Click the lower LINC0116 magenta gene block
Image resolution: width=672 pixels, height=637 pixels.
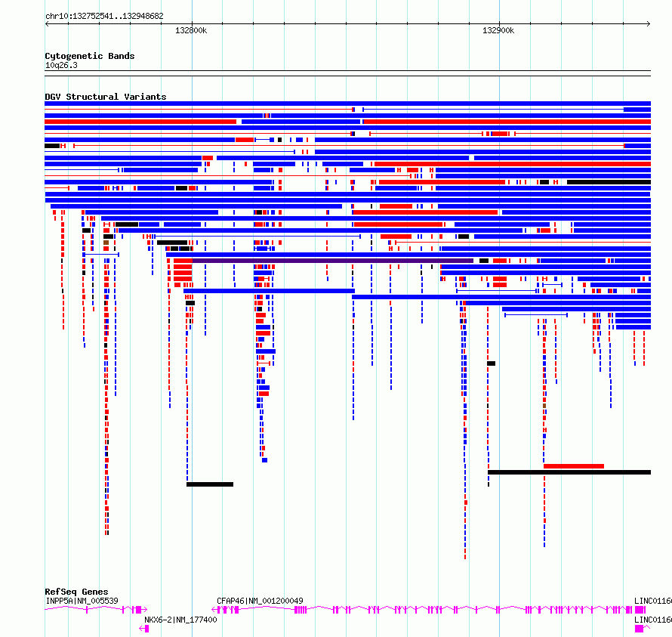[x=639, y=629]
